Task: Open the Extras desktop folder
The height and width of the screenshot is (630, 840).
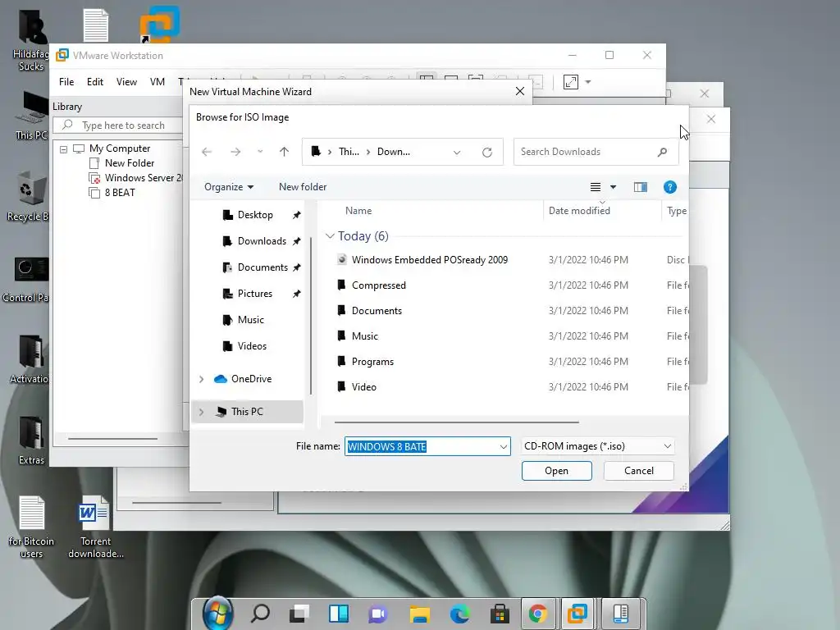Action: point(31,441)
